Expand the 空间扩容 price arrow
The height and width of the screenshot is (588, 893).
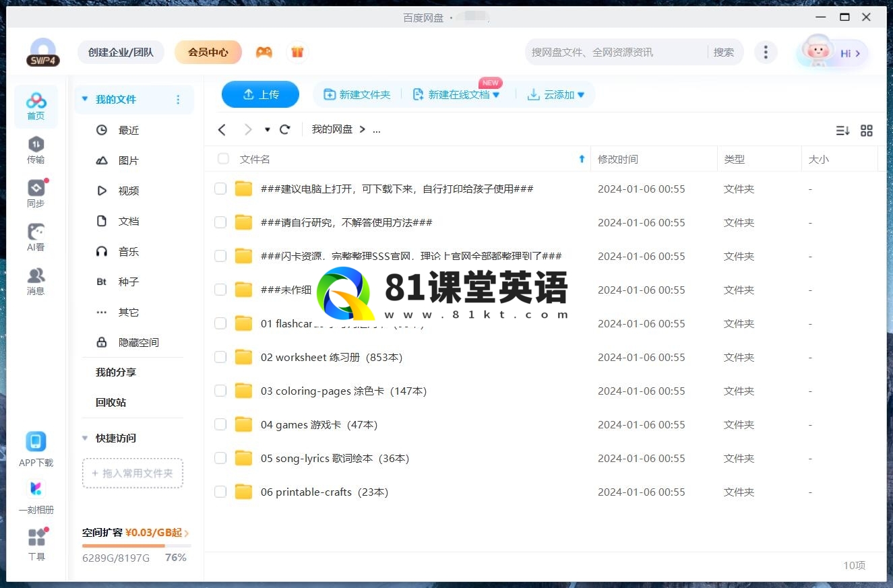[x=187, y=533]
